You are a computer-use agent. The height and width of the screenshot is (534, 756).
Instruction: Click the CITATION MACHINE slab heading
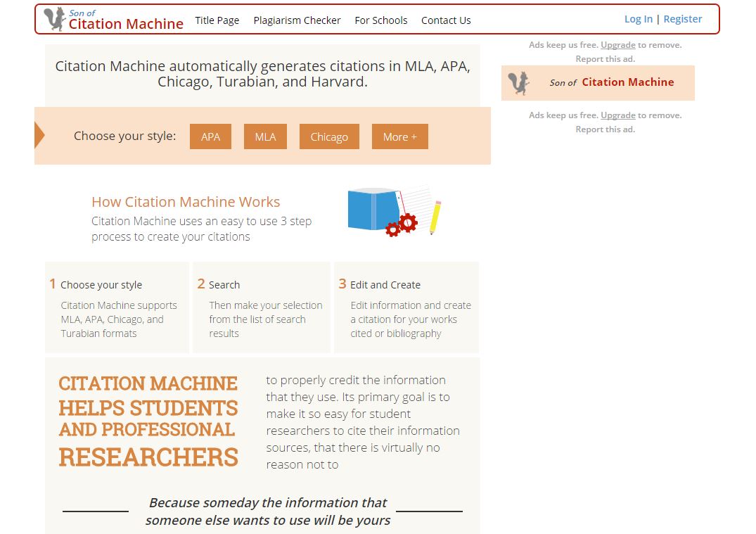coord(148,383)
